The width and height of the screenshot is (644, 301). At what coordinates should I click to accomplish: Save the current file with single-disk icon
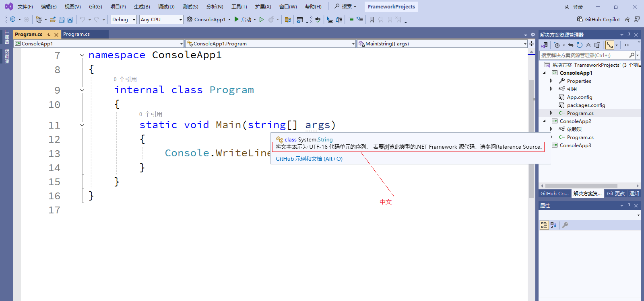tap(62, 19)
